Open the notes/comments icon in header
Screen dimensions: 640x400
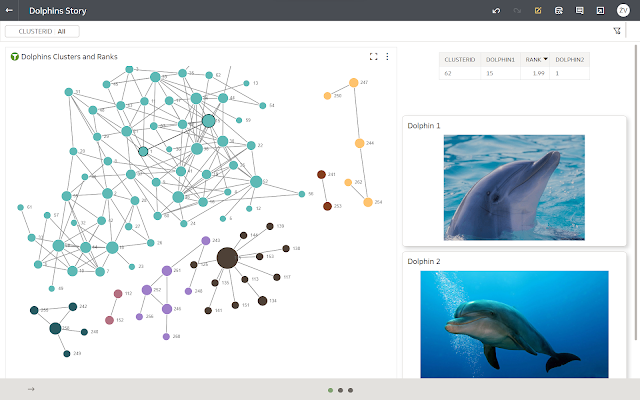(x=579, y=11)
